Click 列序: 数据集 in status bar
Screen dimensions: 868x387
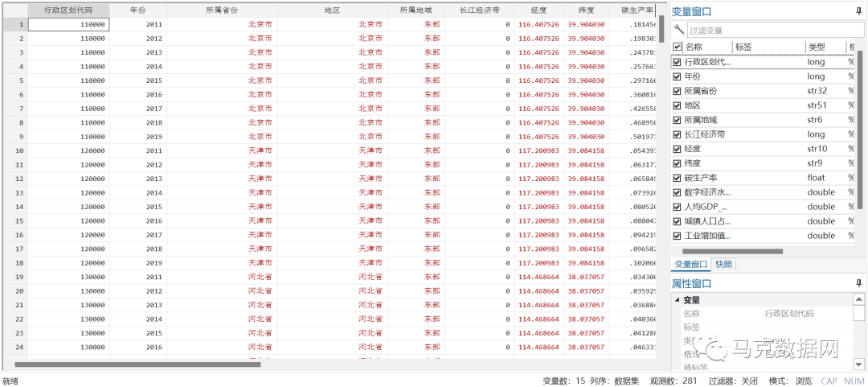[x=615, y=381]
